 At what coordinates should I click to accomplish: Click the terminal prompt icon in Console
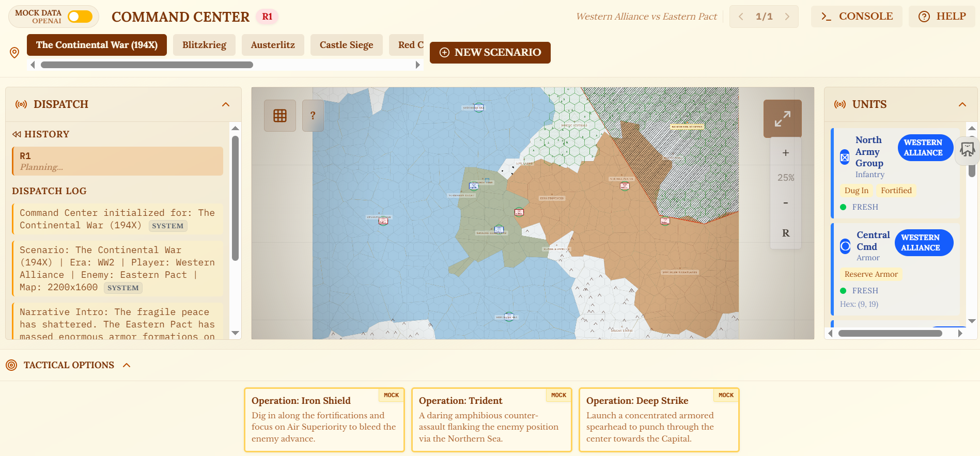coord(826,17)
